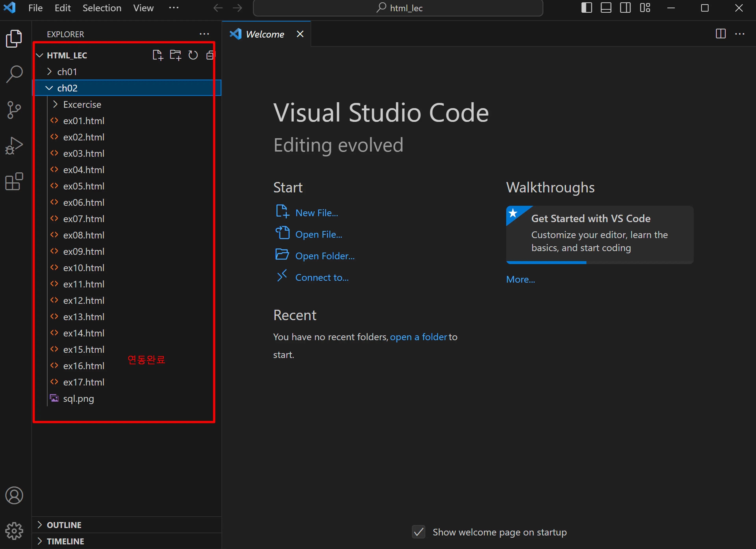Click the Get Started walkthrough progress bar
756x549 pixels.
click(600, 263)
